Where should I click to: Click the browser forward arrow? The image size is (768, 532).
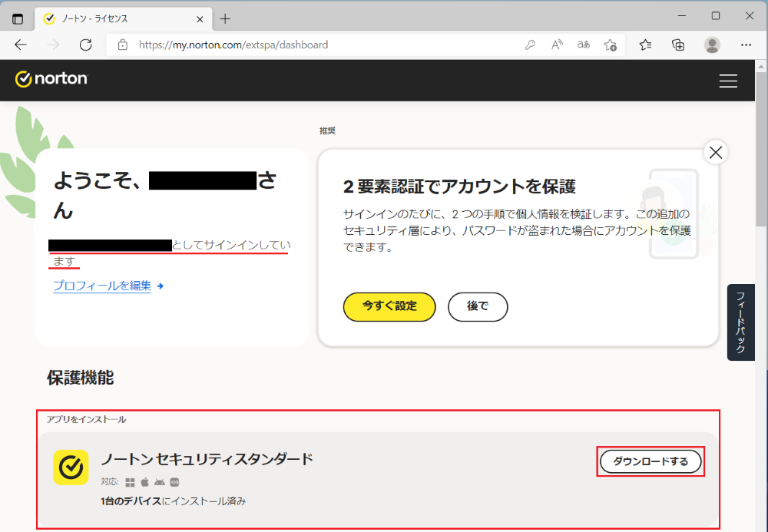pos(53,45)
